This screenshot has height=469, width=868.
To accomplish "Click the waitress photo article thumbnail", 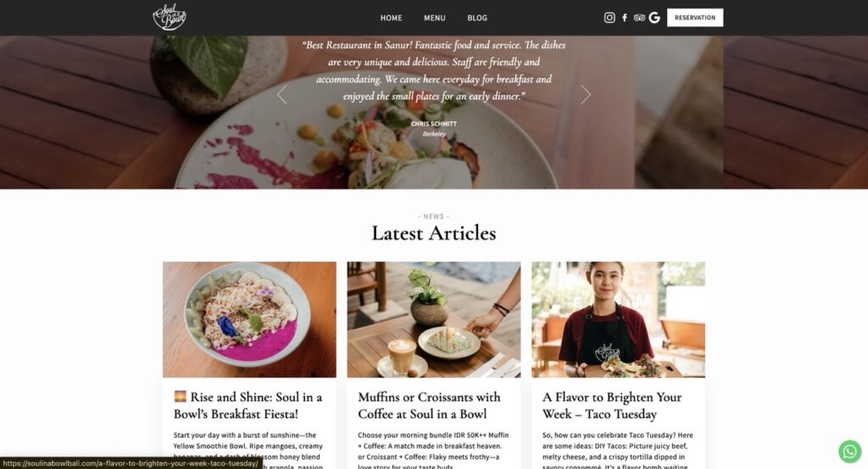I will click(x=618, y=320).
